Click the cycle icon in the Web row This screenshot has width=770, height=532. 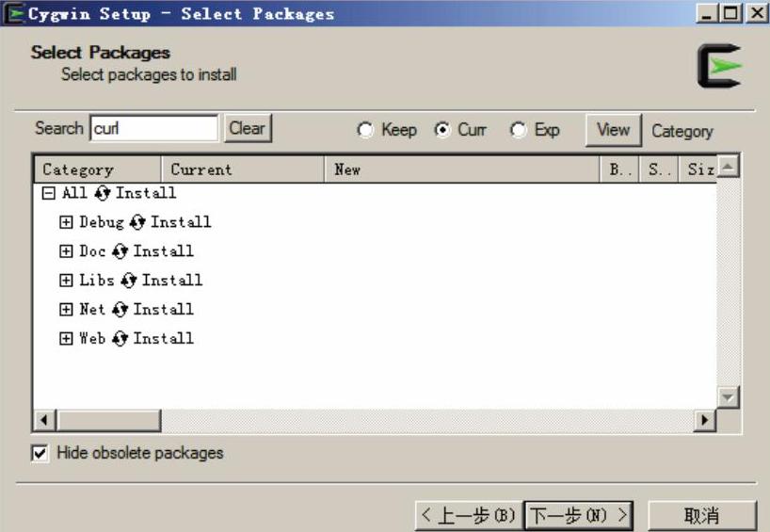[x=120, y=338]
